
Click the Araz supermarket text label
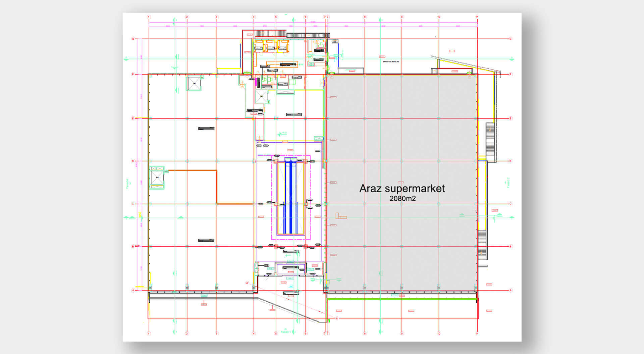pos(402,189)
